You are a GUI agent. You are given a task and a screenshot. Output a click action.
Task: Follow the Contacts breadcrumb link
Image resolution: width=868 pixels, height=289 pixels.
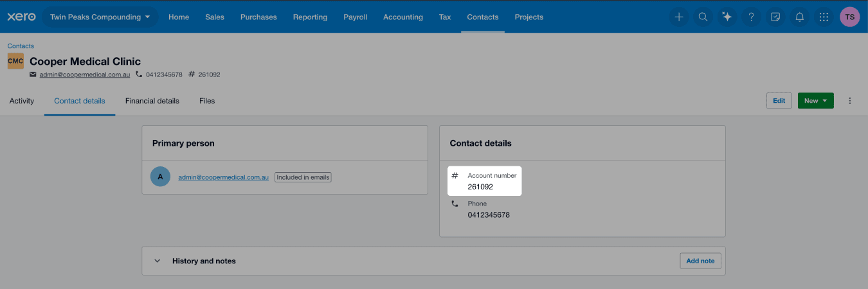(21, 46)
